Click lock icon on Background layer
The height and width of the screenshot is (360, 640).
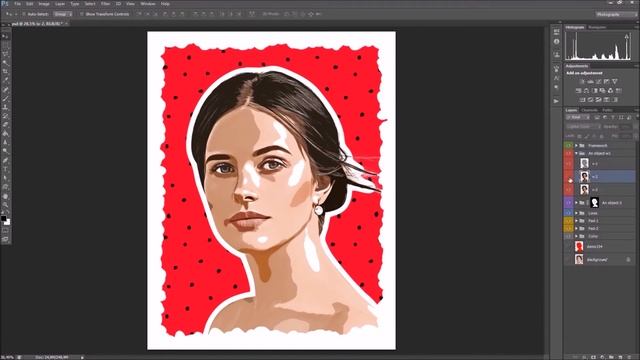(x=628, y=260)
